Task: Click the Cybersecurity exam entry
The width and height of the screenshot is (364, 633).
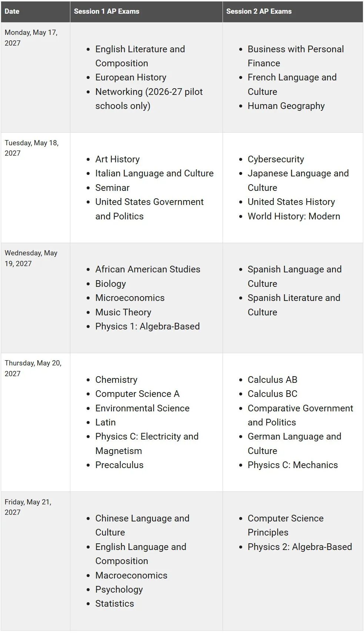Action: (276, 159)
